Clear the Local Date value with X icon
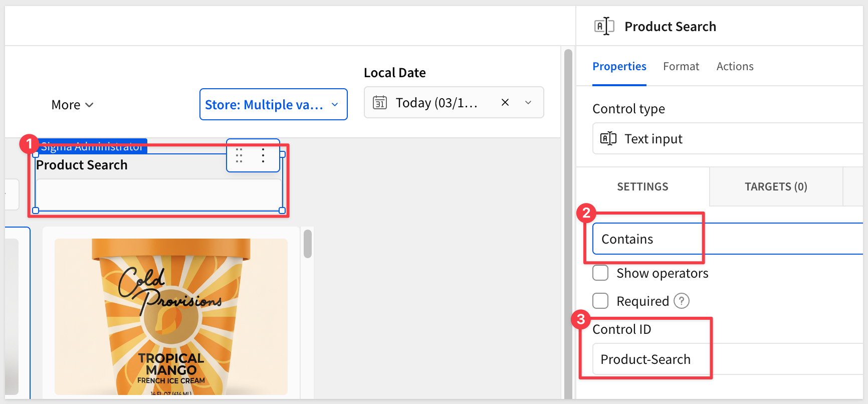The width and height of the screenshot is (868, 404). pyautogui.click(x=505, y=102)
